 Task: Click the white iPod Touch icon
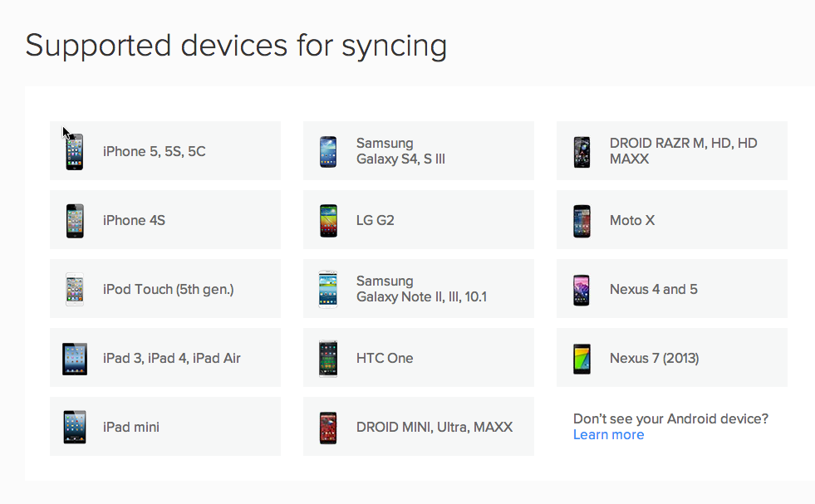point(75,290)
